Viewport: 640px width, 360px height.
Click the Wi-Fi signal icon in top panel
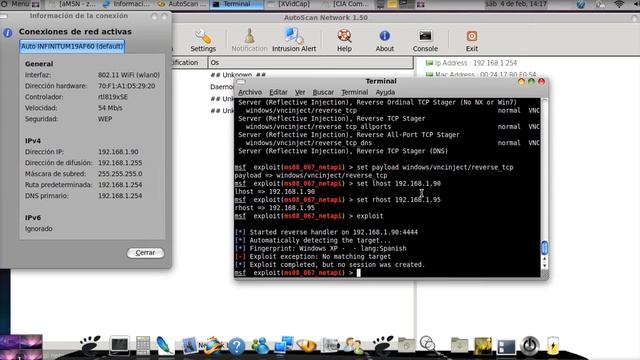pyautogui.click(x=619, y=4)
